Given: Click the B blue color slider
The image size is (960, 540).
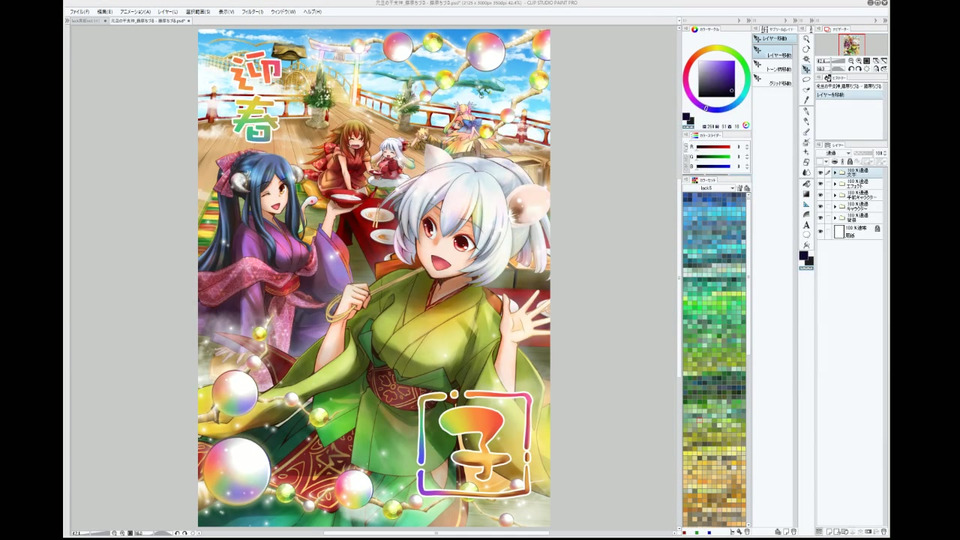Looking at the screenshot, I should pyautogui.click(x=713, y=166).
